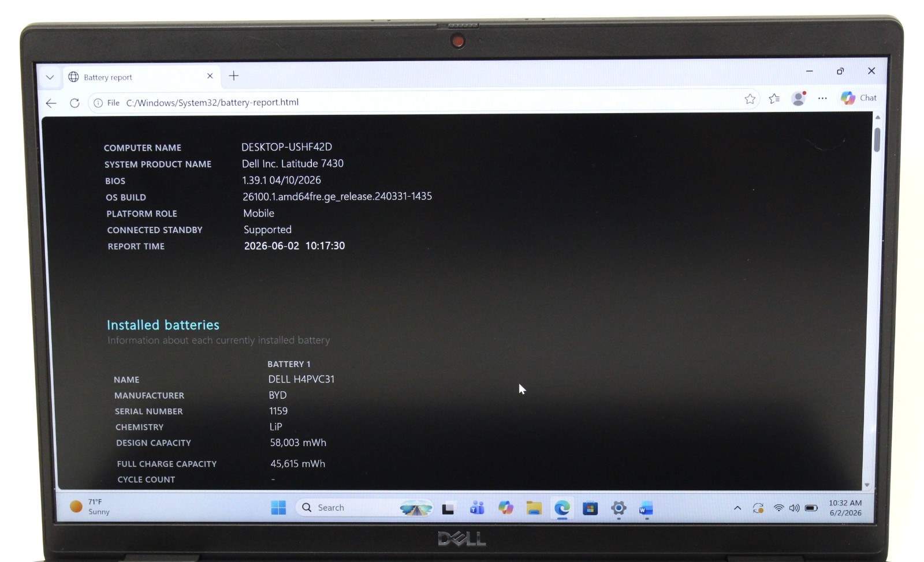Click the BATTERY 1 column header
This screenshot has height=562, width=924.
[289, 364]
